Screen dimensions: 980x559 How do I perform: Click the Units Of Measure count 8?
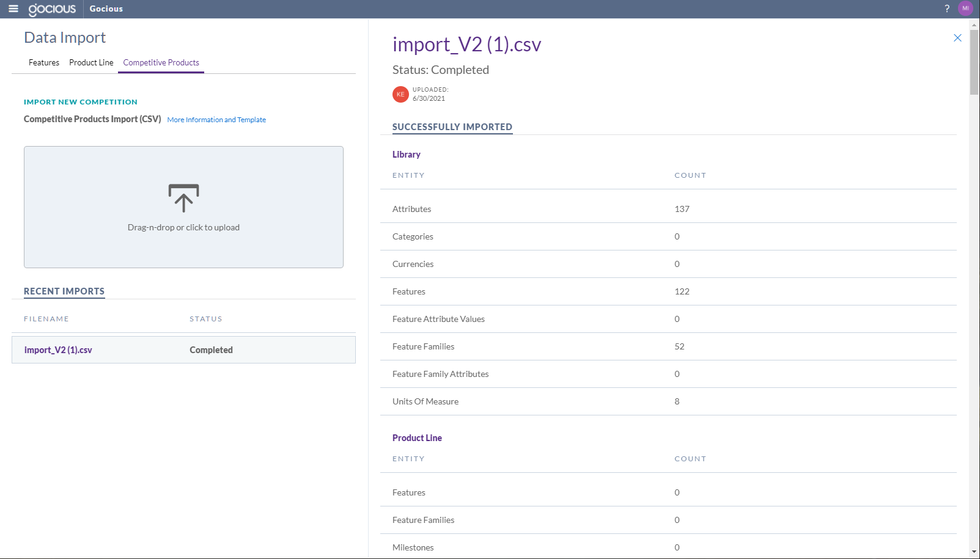[x=677, y=401]
